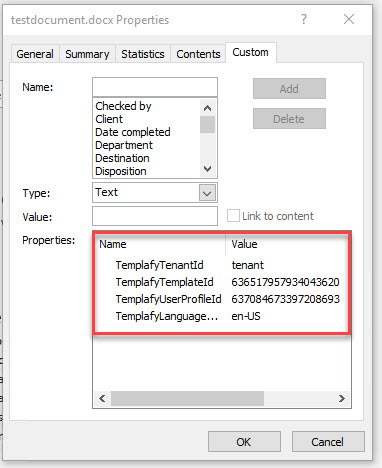Select Destination in name list
The width and height of the screenshot is (382, 468).
[122, 158]
